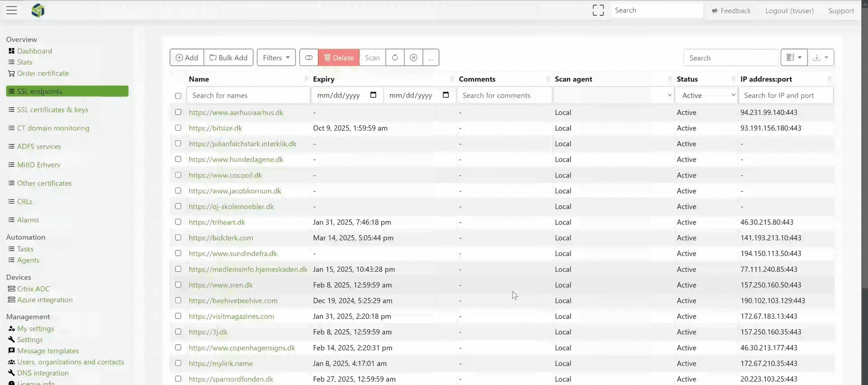Click the Search for comments field
The image size is (868, 385).
click(x=505, y=95)
